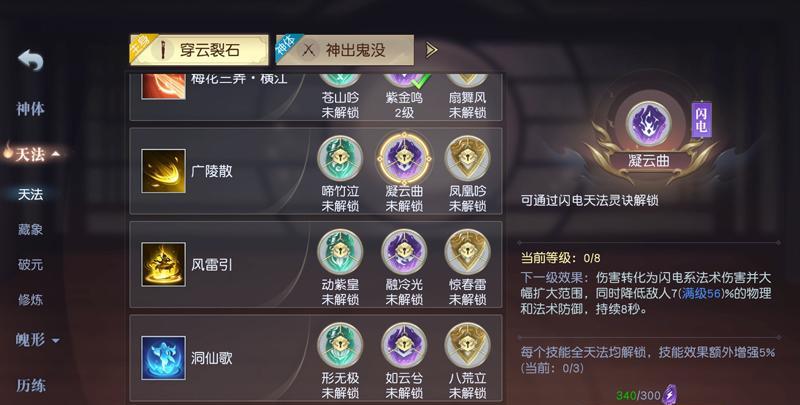
Task: Select the 动紫皇 locked rune
Action: [x=340, y=252]
